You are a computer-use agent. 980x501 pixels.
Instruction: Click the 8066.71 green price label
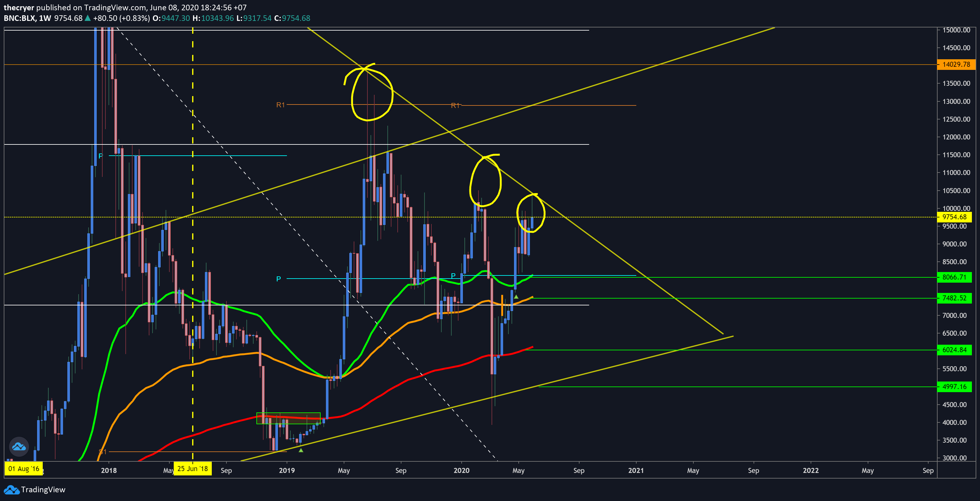tap(954, 277)
